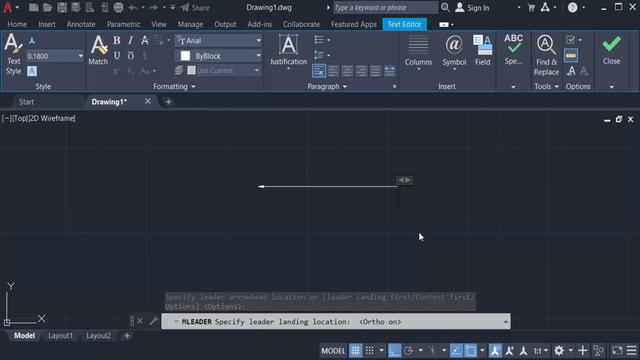
Task: Open the Customization menu icon in status bar
Action: [x=631, y=351]
